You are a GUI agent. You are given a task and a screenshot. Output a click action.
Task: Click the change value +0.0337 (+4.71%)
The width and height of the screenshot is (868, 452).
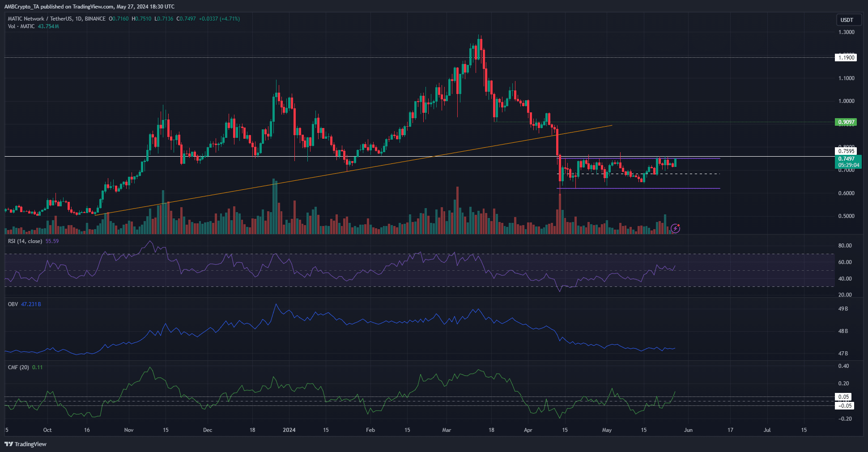click(219, 19)
